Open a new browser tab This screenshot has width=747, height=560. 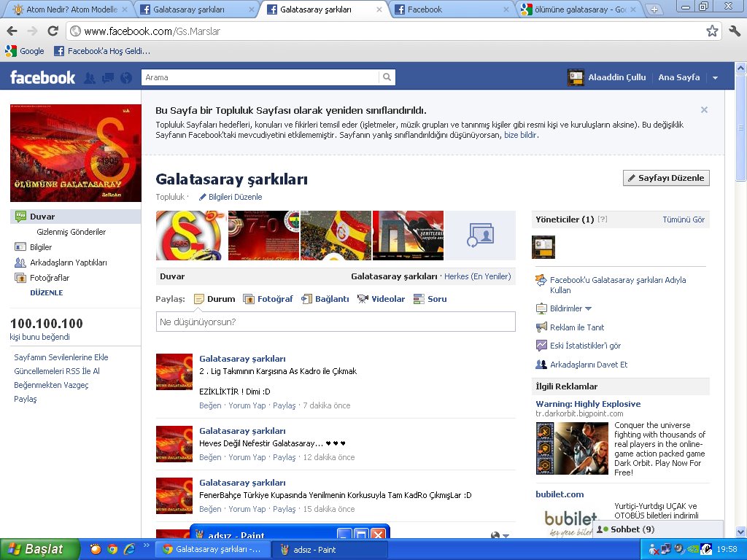pos(654,9)
